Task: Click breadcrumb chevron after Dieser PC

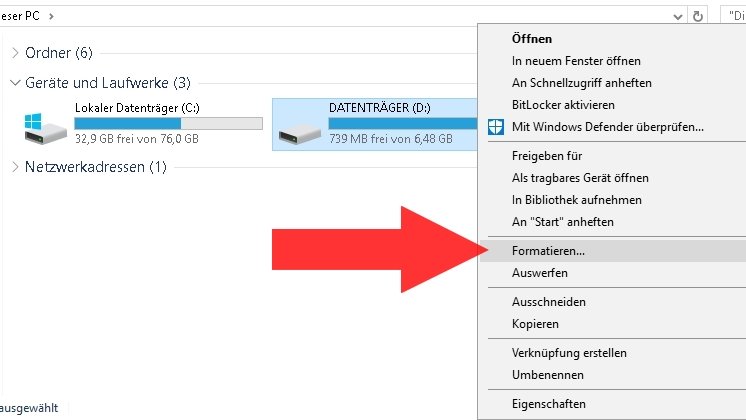Action: pyautogui.click(x=51, y=16)
